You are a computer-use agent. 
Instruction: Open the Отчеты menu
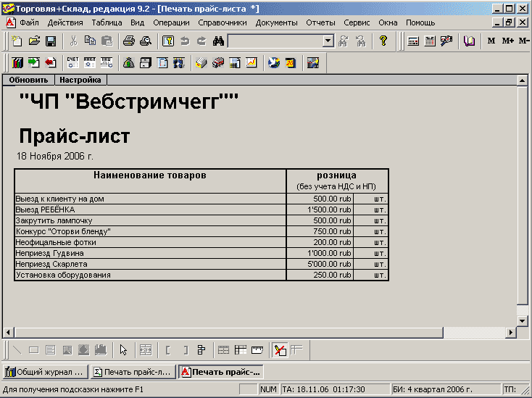tap(320, 22)
